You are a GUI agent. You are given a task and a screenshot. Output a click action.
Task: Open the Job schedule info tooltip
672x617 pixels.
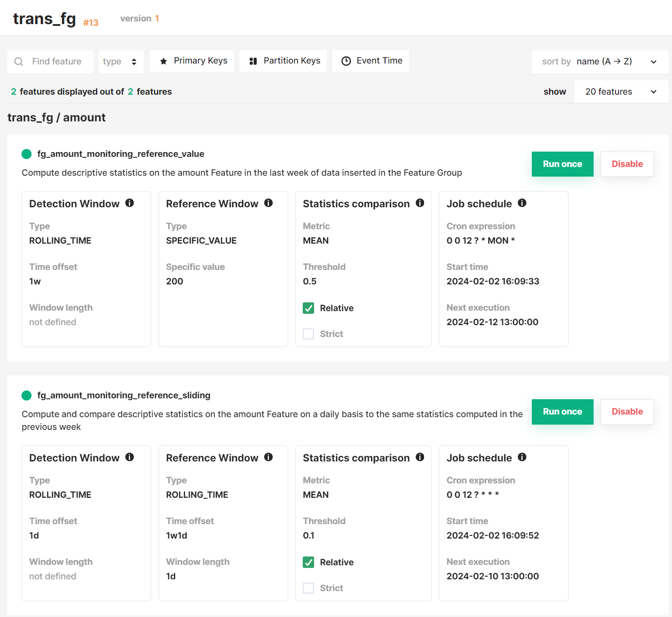tap(522, 203)
